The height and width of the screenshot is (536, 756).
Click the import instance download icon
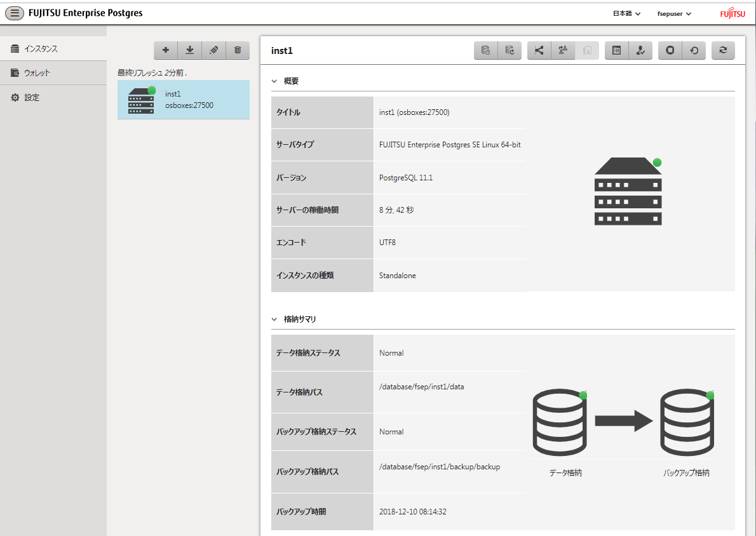point(190,50)
